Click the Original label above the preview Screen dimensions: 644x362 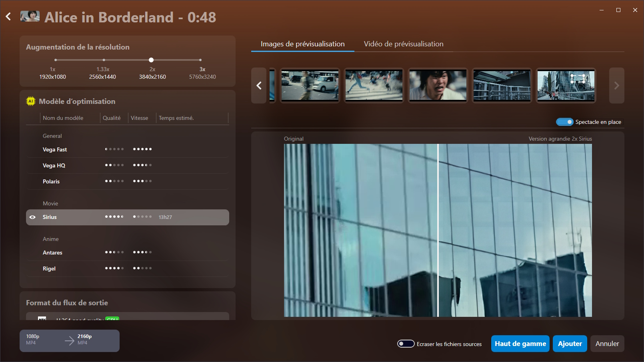point(294,139)
